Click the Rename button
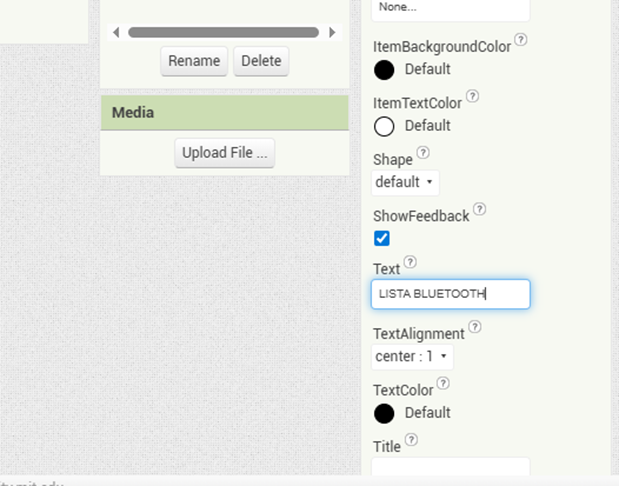 (194, 61)
